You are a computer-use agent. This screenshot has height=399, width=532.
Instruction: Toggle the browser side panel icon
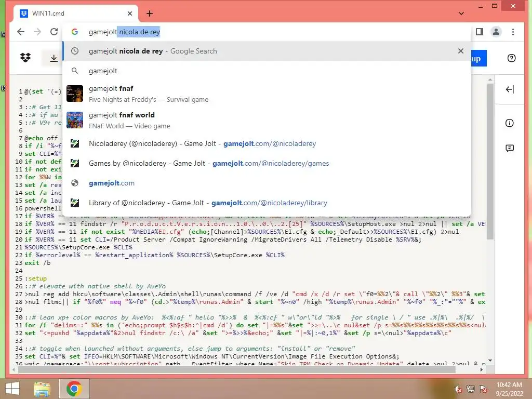pos(480,32)
